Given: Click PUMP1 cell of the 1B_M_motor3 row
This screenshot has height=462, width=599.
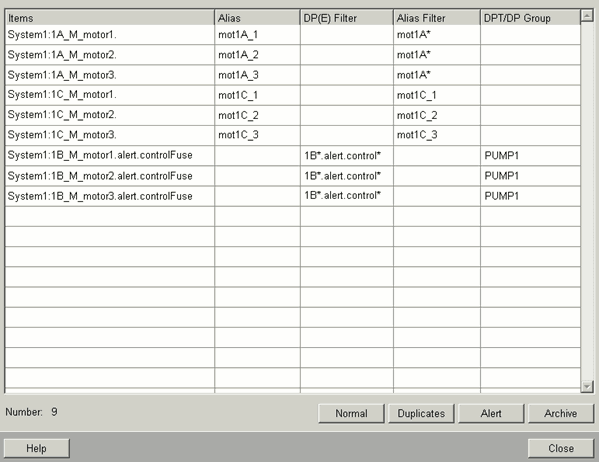Looking at the screenshot, I should 530,196.
